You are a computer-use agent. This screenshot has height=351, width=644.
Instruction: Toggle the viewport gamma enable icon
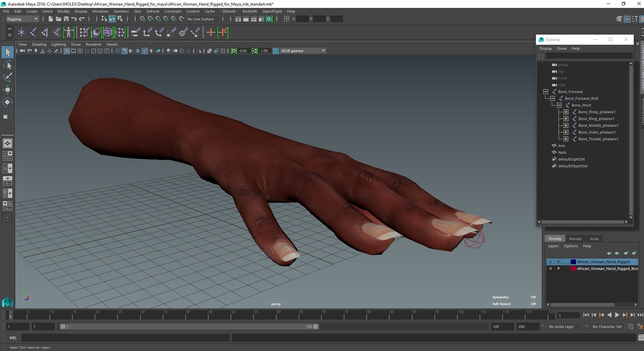276,51
